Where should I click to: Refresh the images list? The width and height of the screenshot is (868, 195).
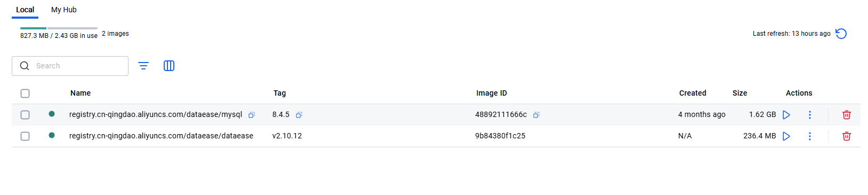tap(841, 34)
